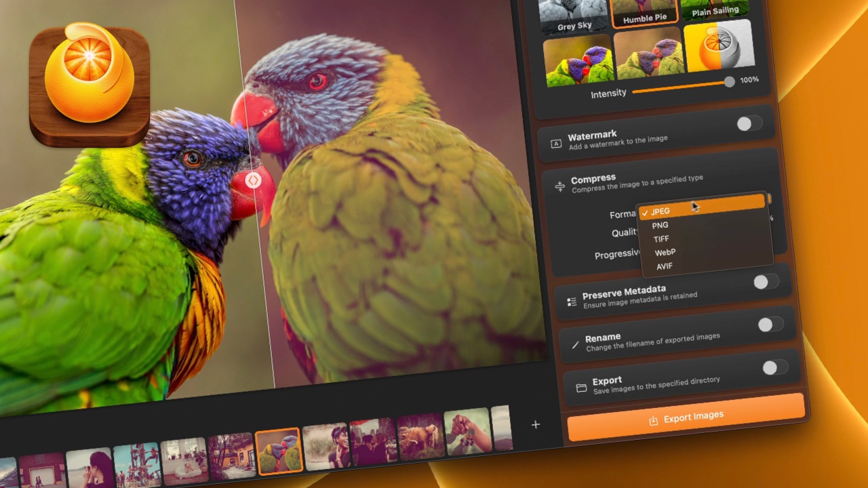Apply the Humble Pie filter
Screen dimensions: 868x488
644,13
